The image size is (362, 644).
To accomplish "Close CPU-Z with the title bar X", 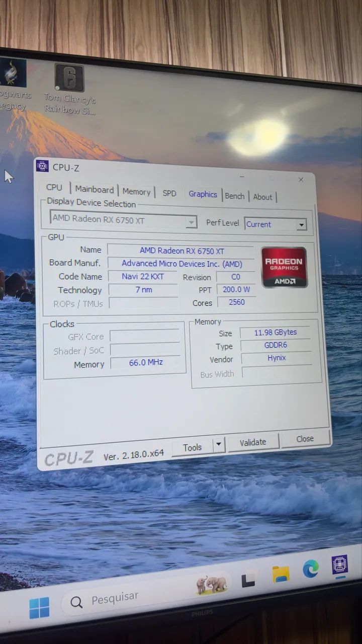I will pos(301,180).
